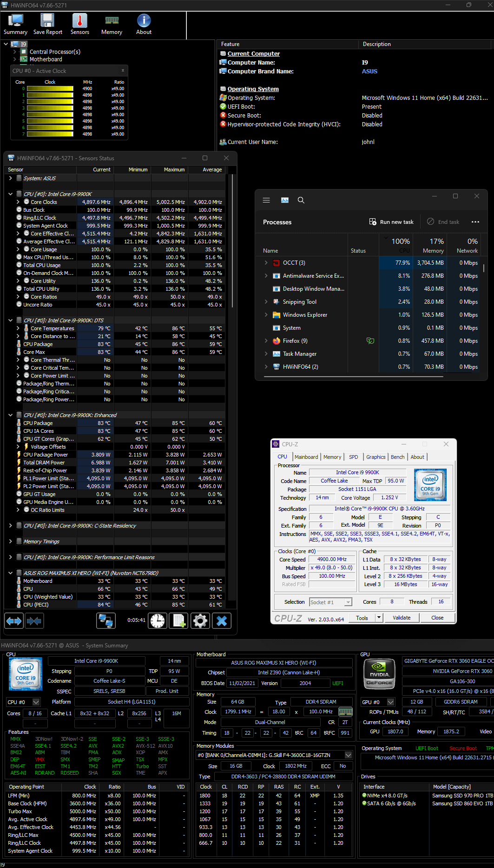494x868 pixels.
Task: Expand the Performance Limit Reasons group
Action: [10, 557]
